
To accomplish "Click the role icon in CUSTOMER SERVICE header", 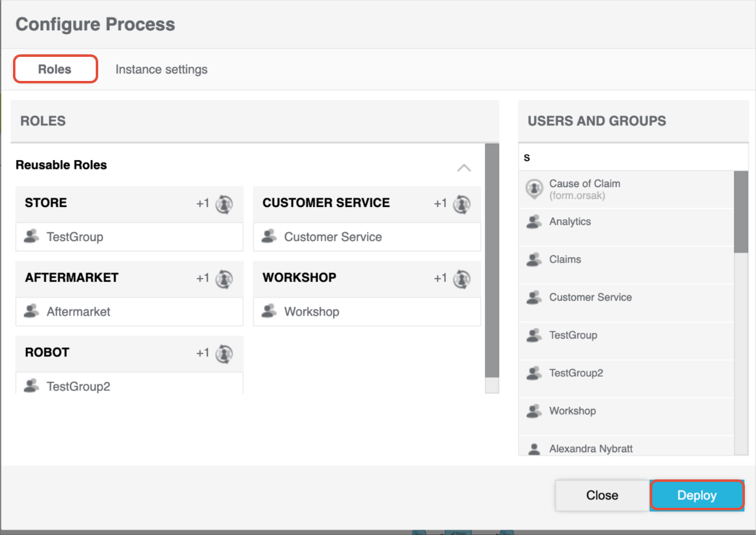I will tap(461, 204).
